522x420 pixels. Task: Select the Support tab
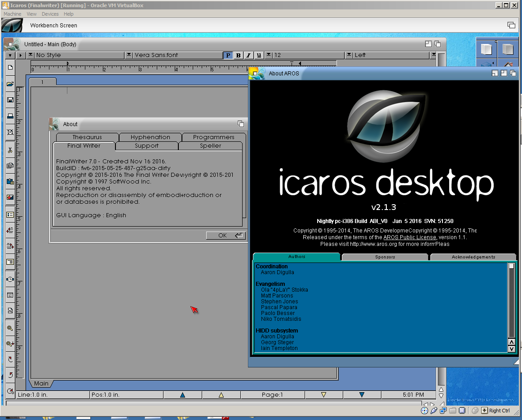tap(146, 146)
